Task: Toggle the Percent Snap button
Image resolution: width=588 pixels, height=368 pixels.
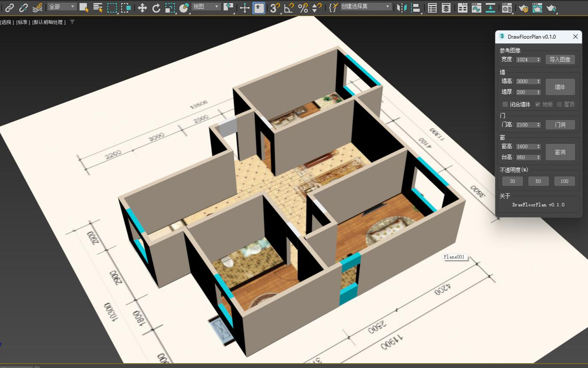Action: point(303,7)
